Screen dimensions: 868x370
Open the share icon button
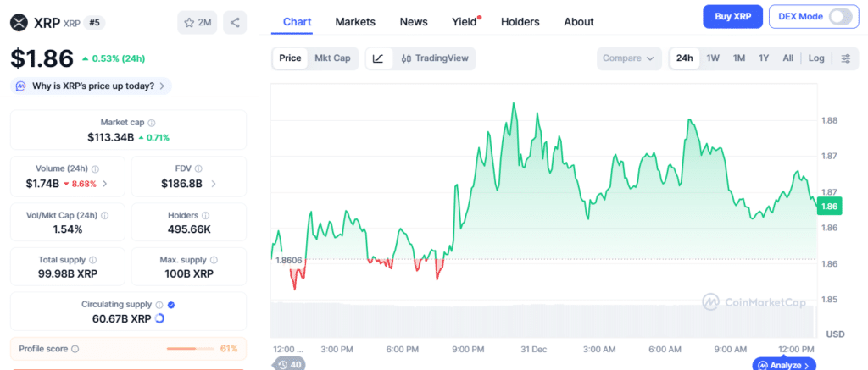(236, 23)
